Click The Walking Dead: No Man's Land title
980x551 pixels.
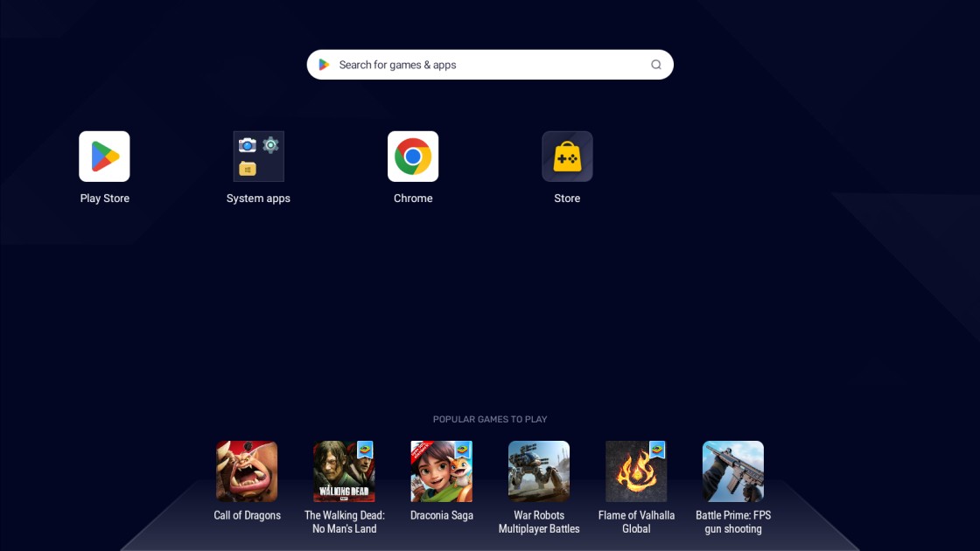click(x=345, y=521)
